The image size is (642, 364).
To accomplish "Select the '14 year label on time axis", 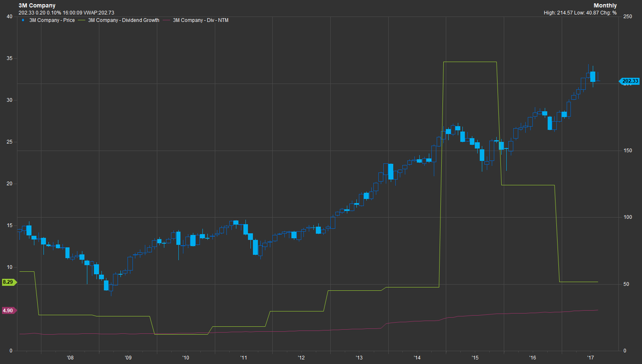I will click(x=417, y=358).
